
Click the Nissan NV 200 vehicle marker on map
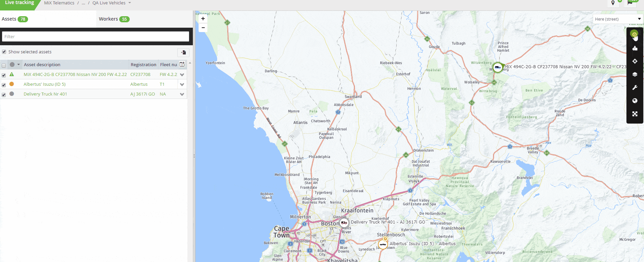point(497,68)
